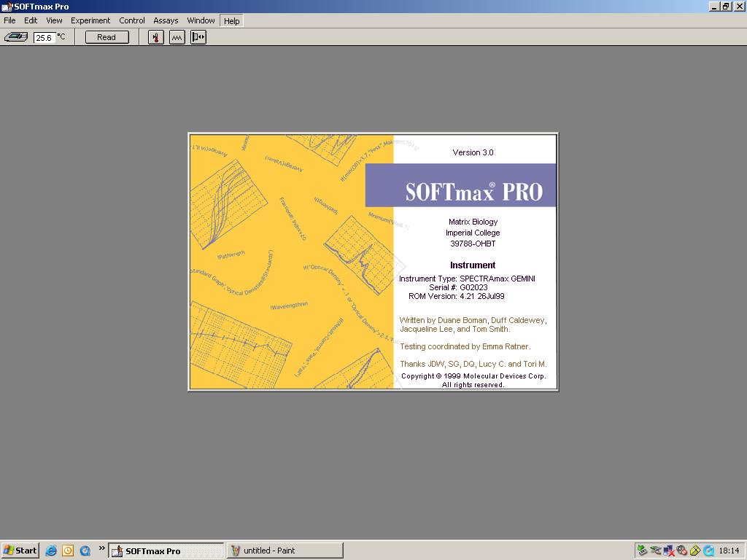
Task: Click the plate reader instrument icon
Action: (16, 37)
